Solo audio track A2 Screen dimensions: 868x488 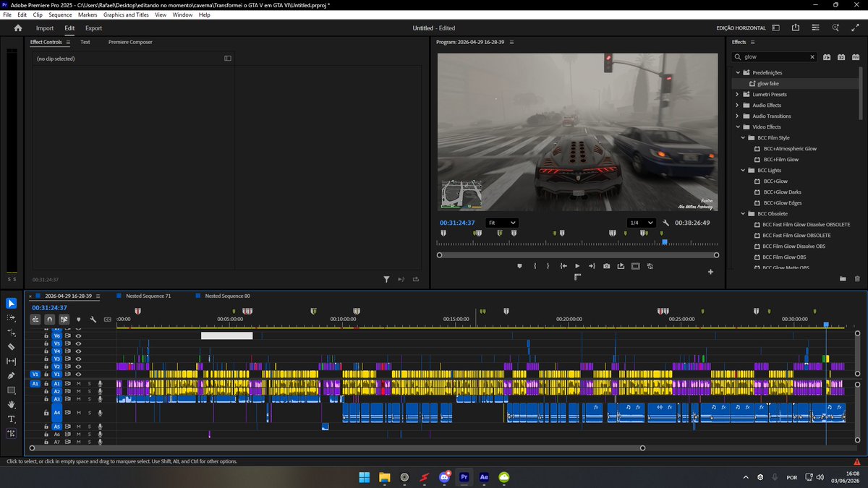89,391
